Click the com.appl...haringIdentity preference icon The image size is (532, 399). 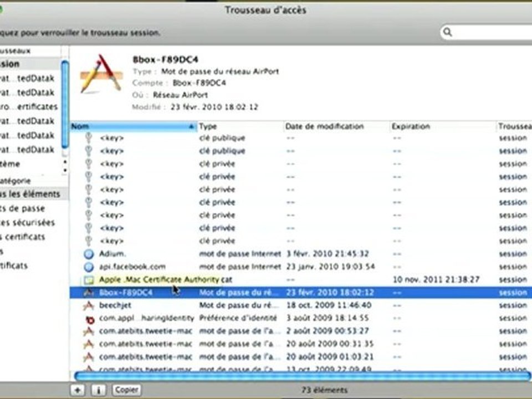click(x=90, y=319)
